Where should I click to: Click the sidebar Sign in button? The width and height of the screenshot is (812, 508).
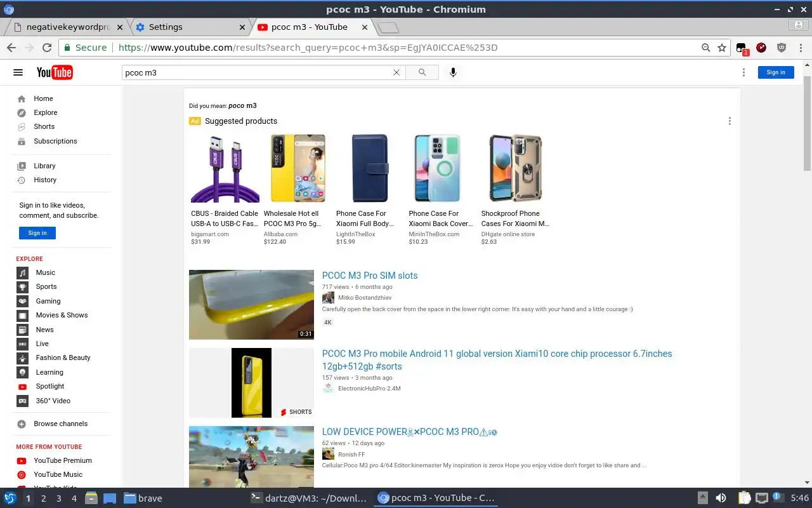tap(37, 233)
